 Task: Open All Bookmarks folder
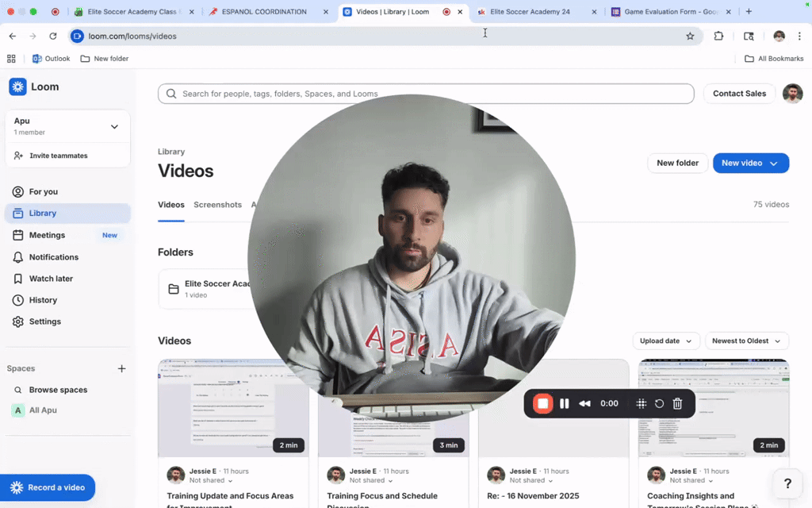coord(774,59)
